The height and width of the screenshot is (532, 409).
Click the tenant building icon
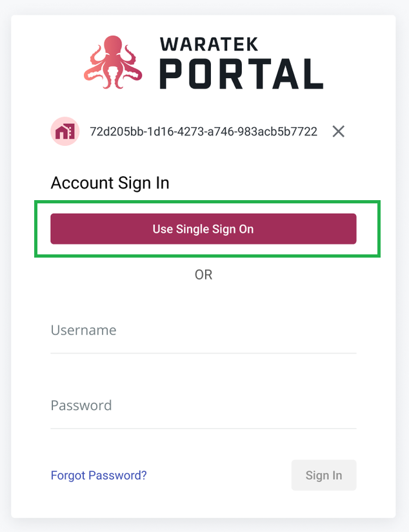[65, 131]
